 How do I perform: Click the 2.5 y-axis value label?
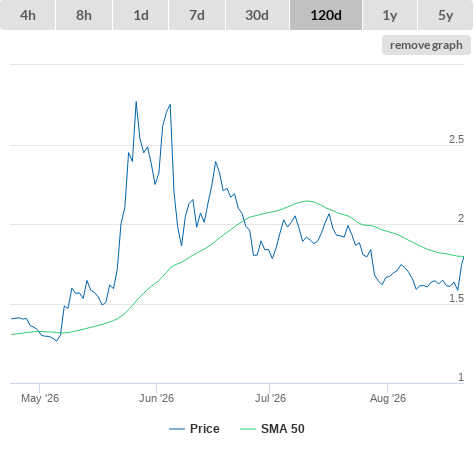(456, 139)
